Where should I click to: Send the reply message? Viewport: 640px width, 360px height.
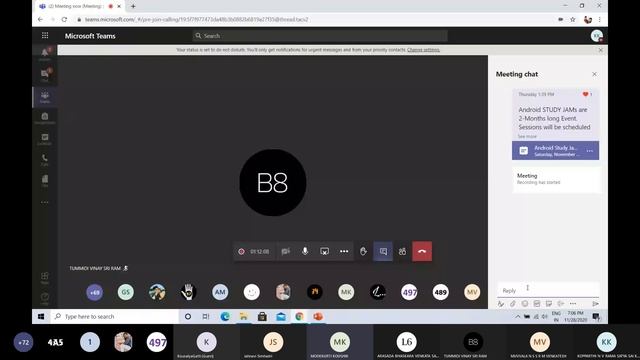coord(596,304)
